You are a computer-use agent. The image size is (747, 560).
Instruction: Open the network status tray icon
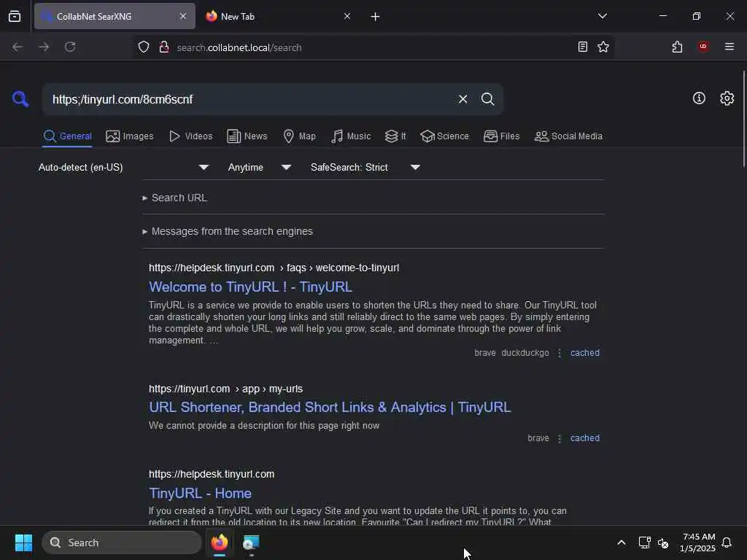(x=644, y=542)
